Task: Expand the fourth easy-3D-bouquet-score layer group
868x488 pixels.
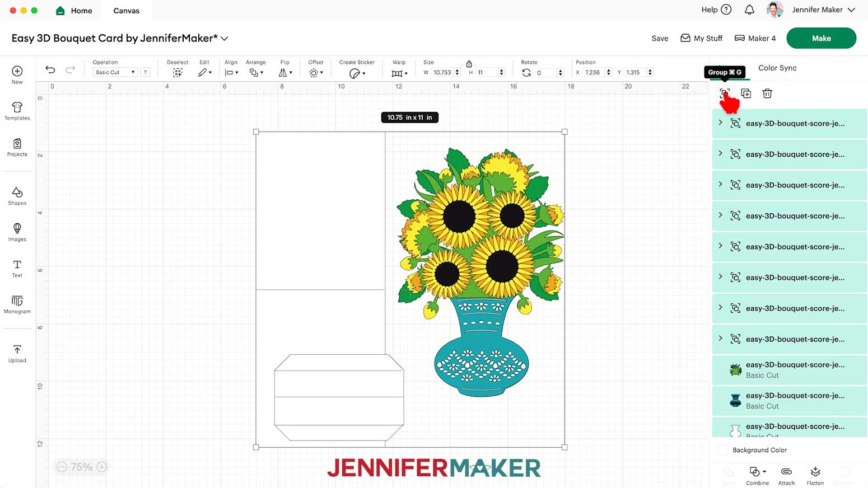Action: (721, 215)
